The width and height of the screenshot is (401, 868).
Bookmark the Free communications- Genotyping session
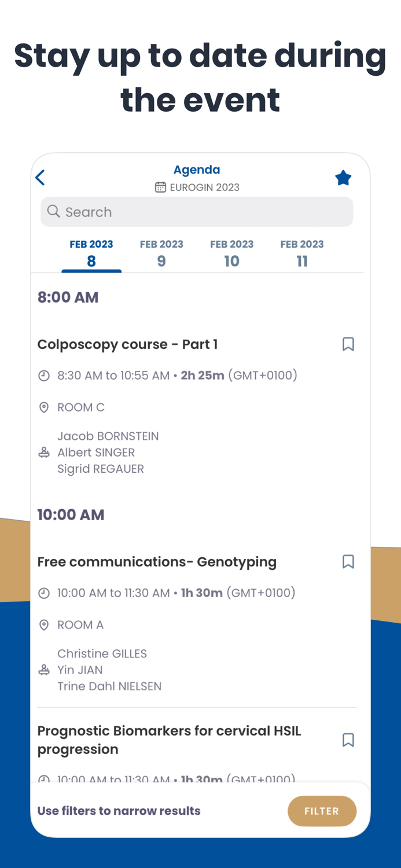[x=348, y=561]
